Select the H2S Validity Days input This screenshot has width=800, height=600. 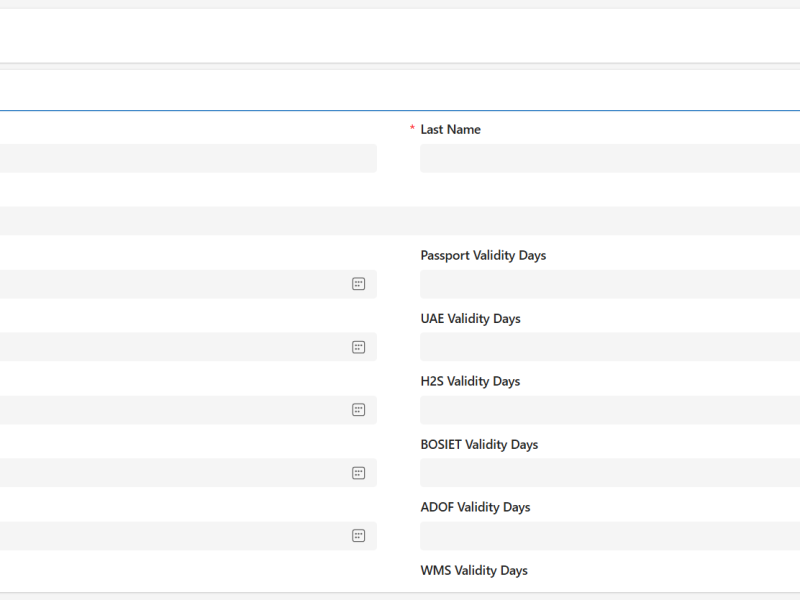(610, 410)
